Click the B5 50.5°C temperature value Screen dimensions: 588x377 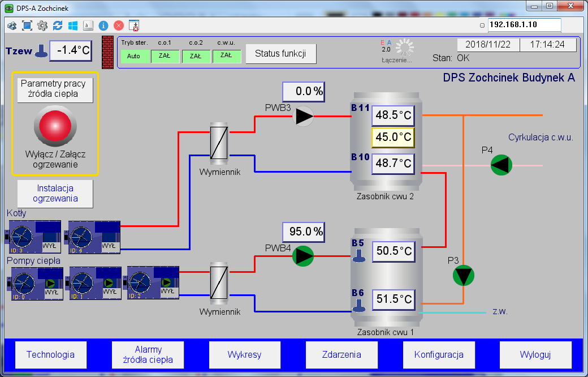pyautogui.click(x=394, y=251)
